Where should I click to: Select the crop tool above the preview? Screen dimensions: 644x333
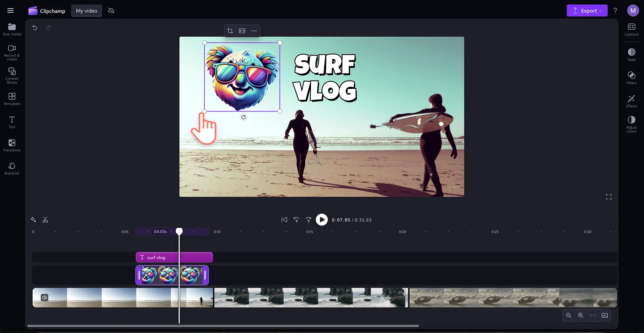[x=230, y=31]
